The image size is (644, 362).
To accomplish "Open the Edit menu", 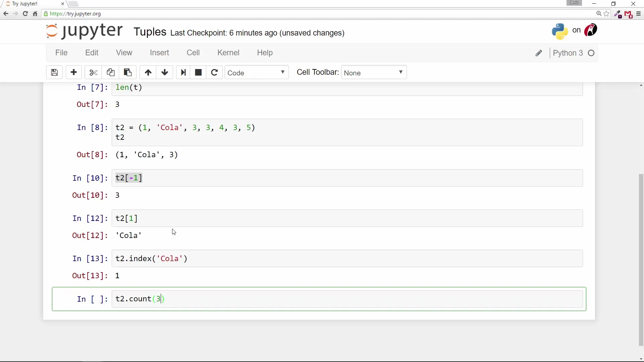I will (x=92, y=53).
